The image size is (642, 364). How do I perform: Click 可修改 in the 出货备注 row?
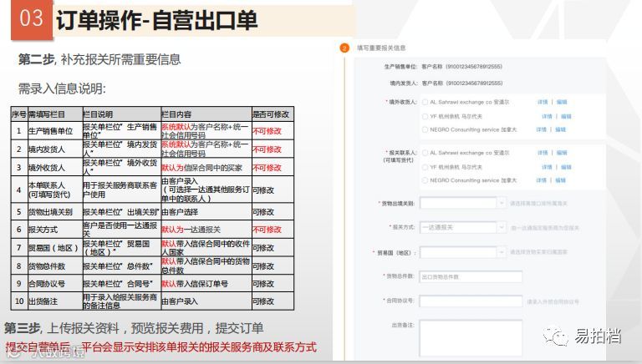[263, 301]
